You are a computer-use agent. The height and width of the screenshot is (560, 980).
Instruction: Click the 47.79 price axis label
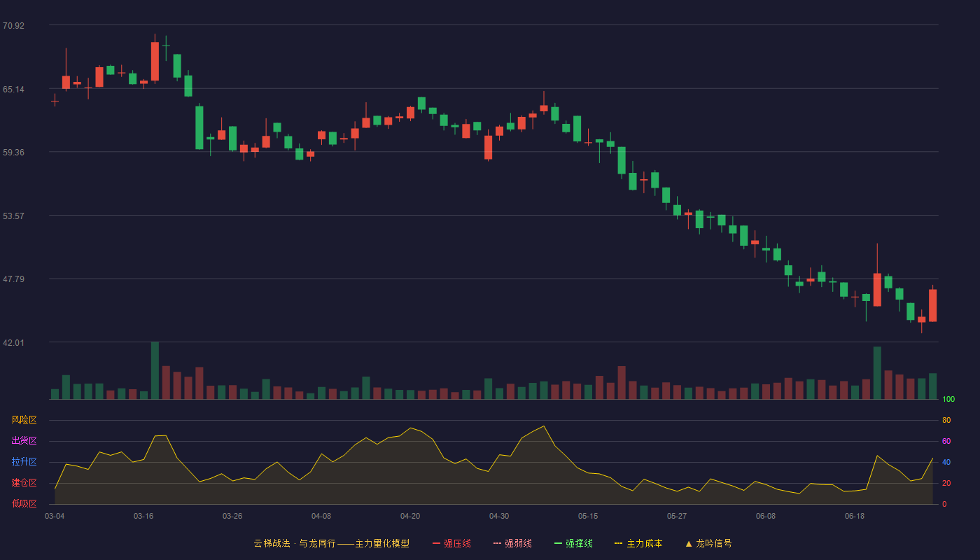(13, 279)
